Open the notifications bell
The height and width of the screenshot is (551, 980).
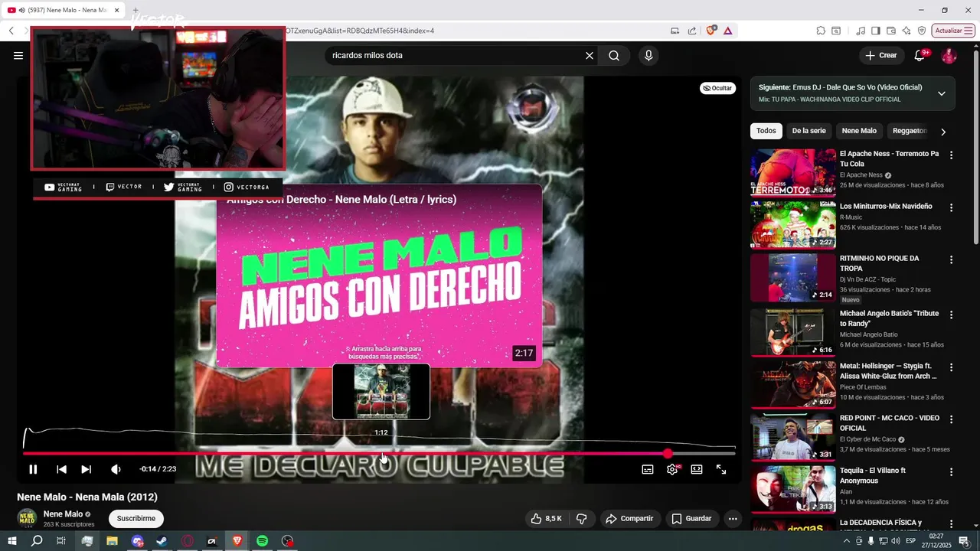click(920, 55)
